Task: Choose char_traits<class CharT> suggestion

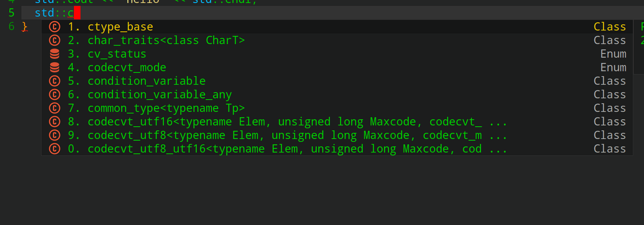Action: pos(337,40)
